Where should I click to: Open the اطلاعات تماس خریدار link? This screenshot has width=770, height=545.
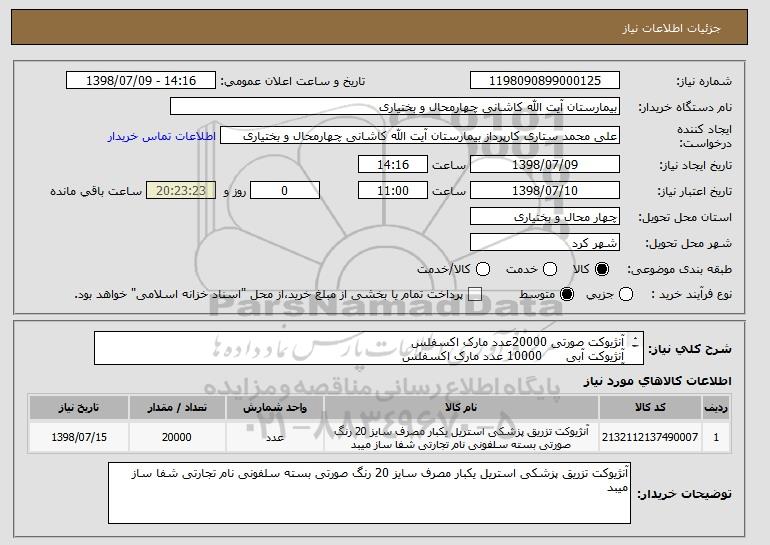pos(162,136)
